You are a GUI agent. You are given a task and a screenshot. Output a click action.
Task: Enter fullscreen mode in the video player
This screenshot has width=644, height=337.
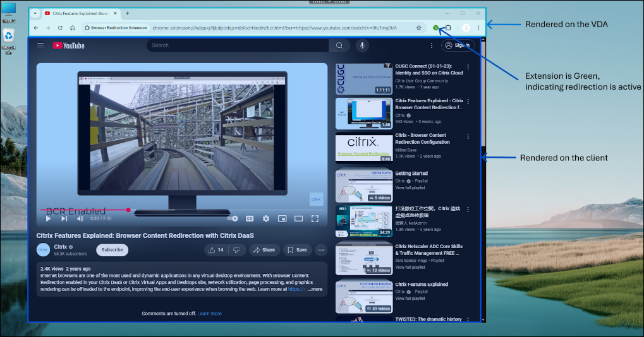coord(315,218)
